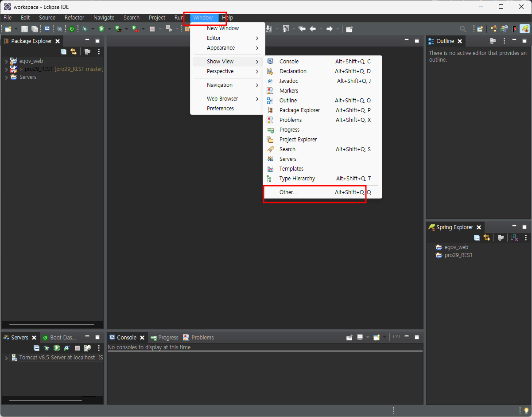Viewport: 532px width, 417px height.
Task: Click the Save icon in main toolbar
Action: pyautogui.click(x=24, y=29)
